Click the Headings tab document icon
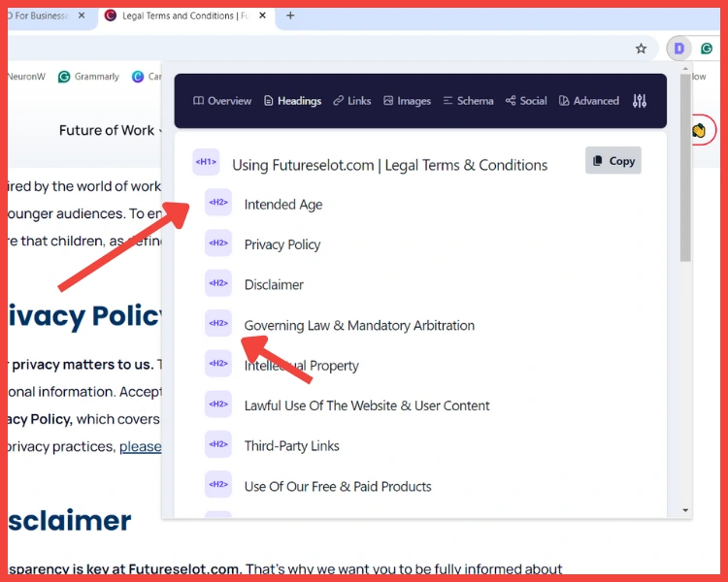The image size is (728, 582). pyautogui.click(x=268, y=101)
